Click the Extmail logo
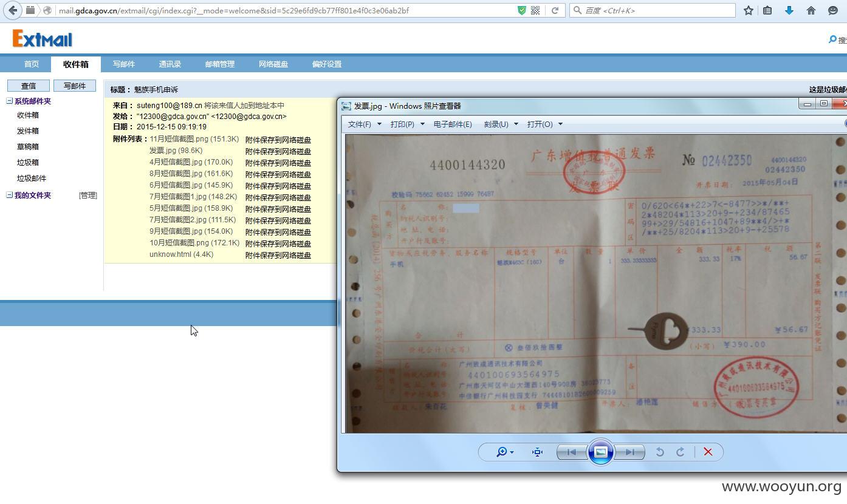The height and width of the screenshot is (504, 847). click(x=42, y=39)
